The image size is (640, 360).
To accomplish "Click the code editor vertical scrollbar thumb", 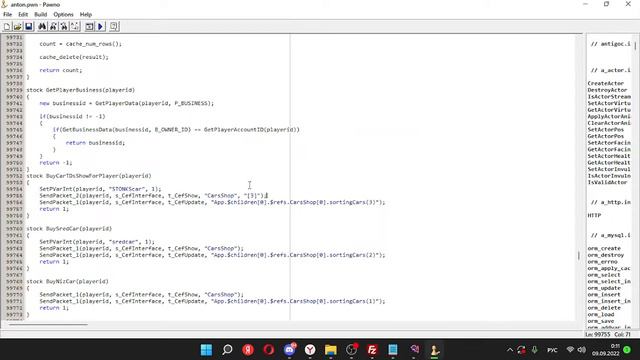I will click(x=579, y=256).
